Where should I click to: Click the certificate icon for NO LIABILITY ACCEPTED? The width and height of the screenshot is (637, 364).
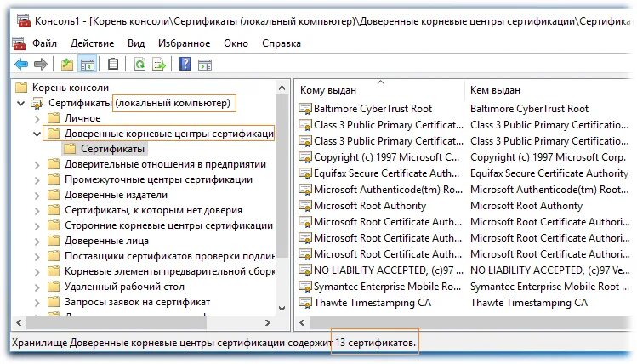[305, 270]
